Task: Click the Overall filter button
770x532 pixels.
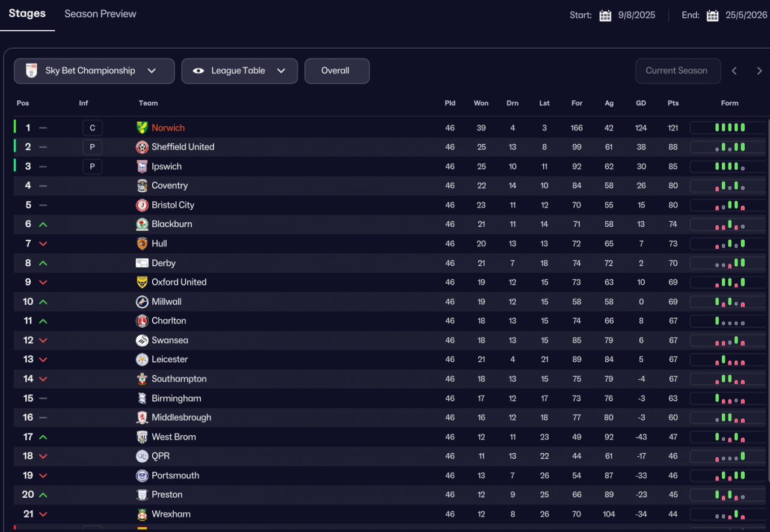Action: click(x=336, y=71)
